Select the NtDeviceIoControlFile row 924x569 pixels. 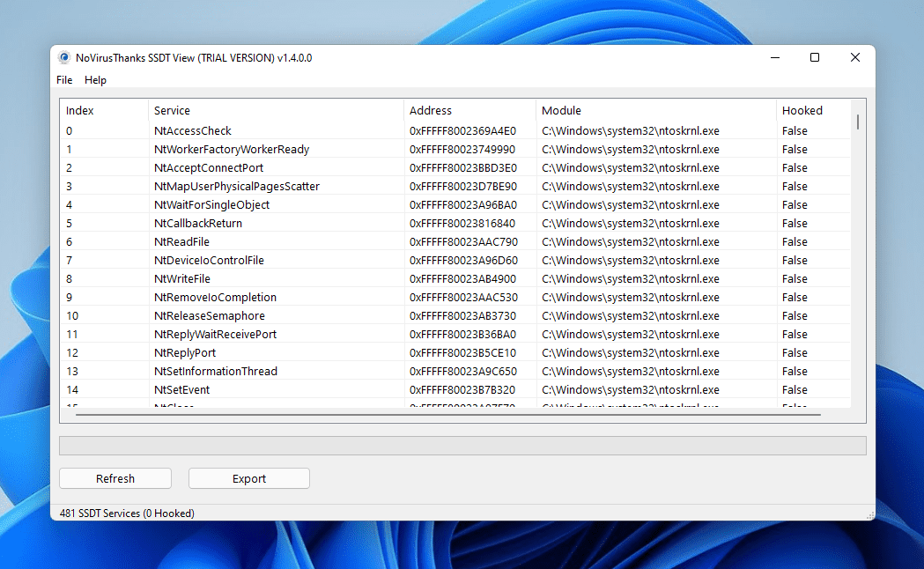pos(455,261)
